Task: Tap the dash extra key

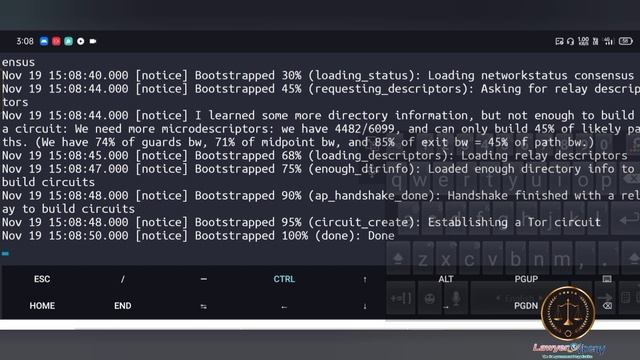Action: click(204, 279)
